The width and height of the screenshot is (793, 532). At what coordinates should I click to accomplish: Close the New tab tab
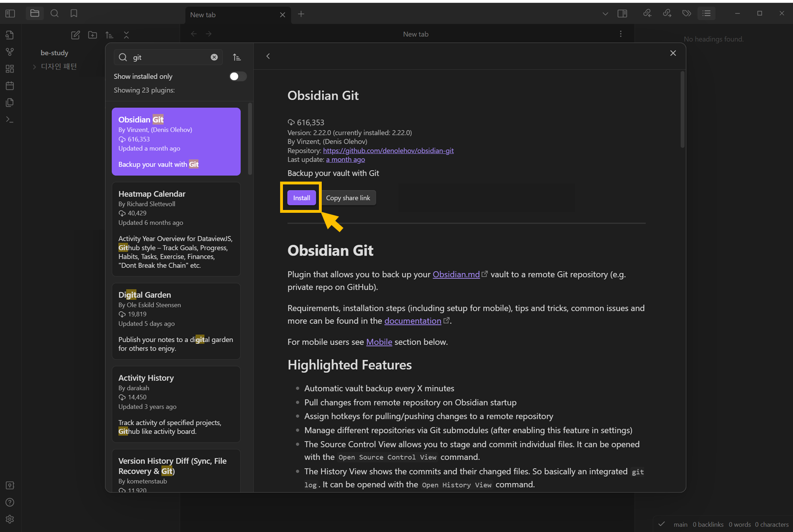point(282,15)
